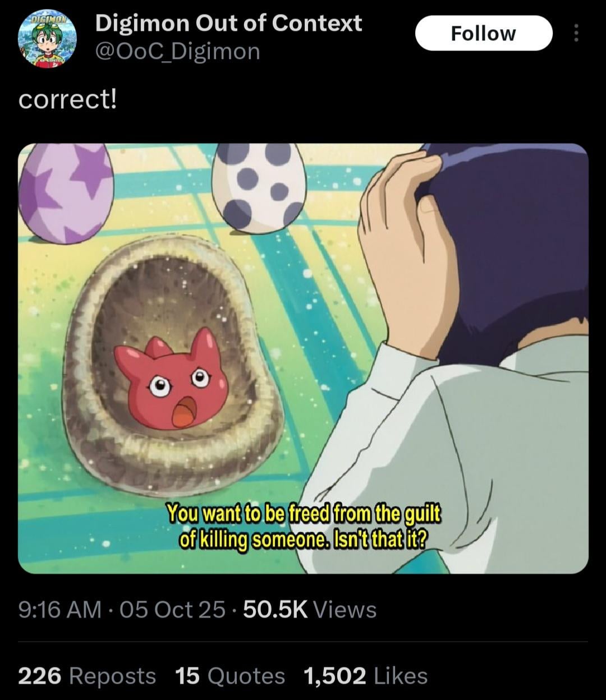606x700 pixels.
Task: Open the display name Digimon Out of Context
Action: [x=228, y=23]
